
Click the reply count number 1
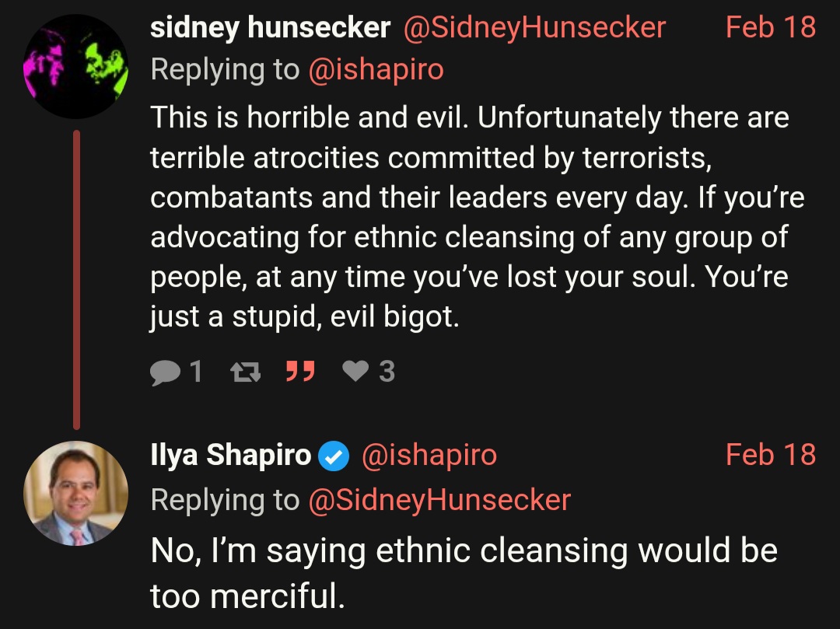[x=196, y=371]
